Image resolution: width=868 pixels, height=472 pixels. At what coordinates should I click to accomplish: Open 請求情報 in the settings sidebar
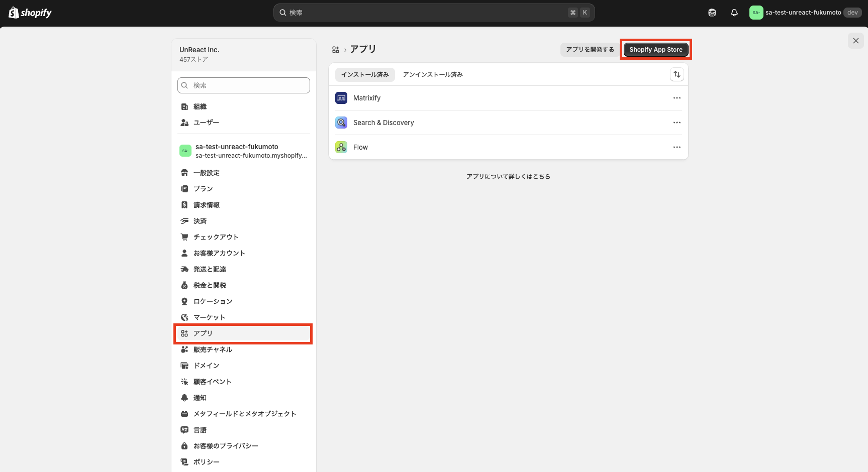tap(244, 205)
